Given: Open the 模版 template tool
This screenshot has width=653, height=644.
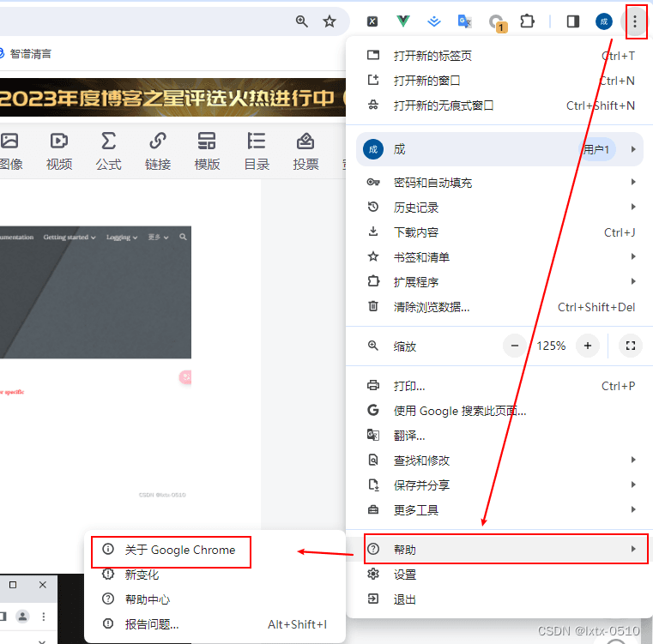Looking at the screenshot, I should 207,152.
